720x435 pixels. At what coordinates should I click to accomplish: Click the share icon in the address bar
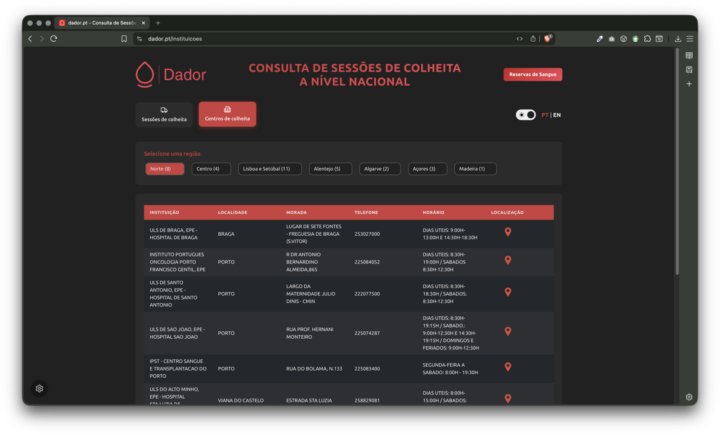[533, 39]
